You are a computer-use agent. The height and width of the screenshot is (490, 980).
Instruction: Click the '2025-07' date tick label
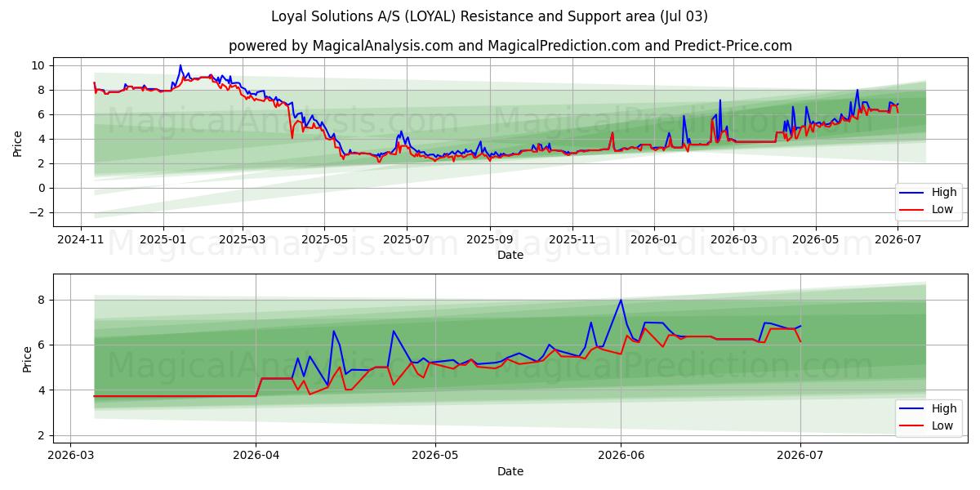[407, 239]
